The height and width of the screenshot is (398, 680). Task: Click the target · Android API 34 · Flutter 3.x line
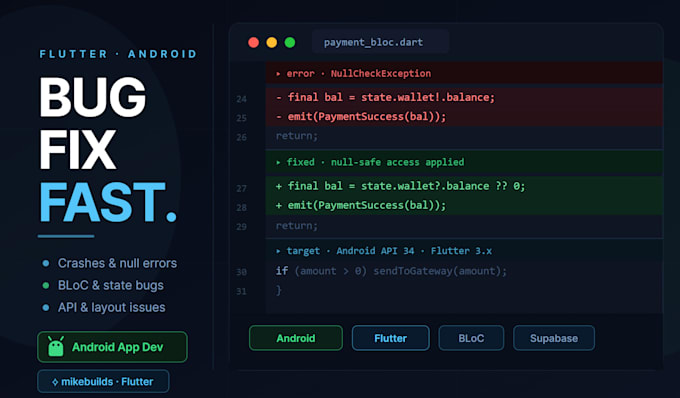pos(389,251)
